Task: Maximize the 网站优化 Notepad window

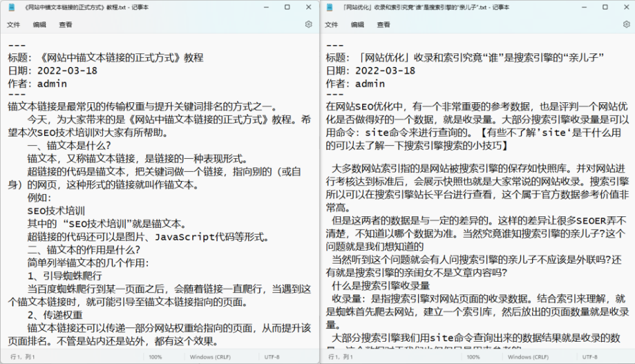Action: coord(604,7)
